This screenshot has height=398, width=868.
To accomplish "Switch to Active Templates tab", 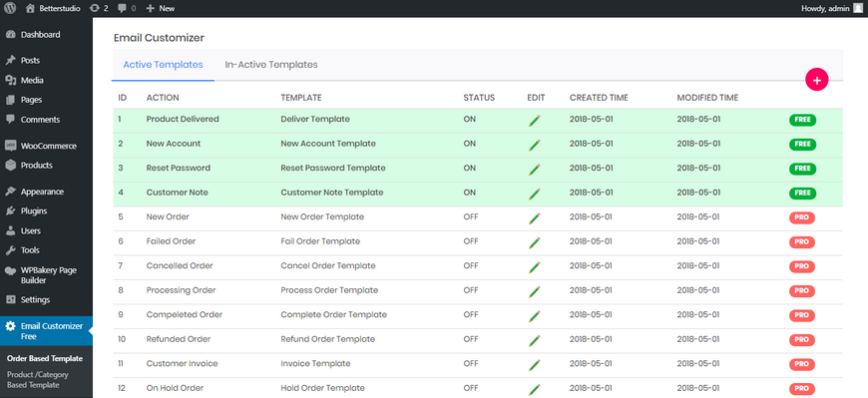I will pos(163,65).
